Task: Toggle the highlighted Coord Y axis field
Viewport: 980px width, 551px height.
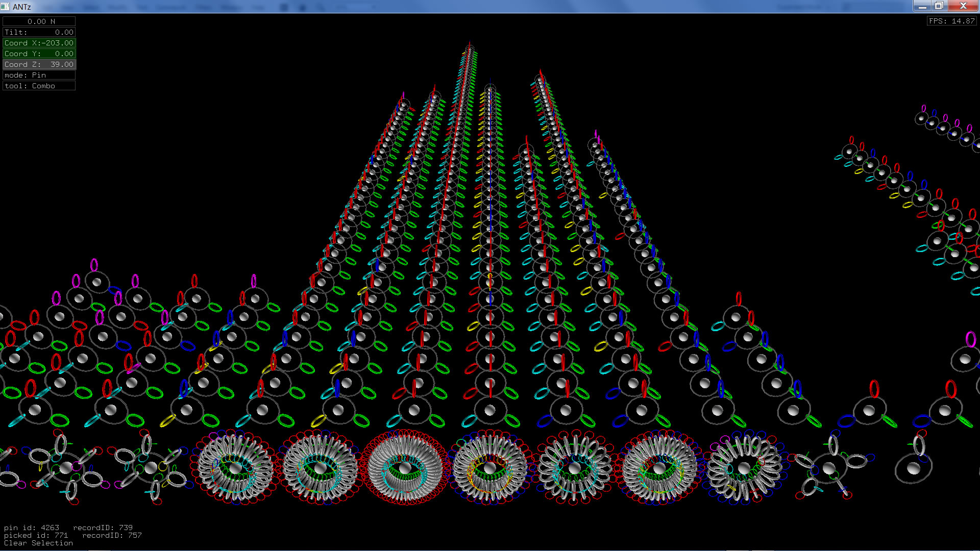Action: point(39,54)
